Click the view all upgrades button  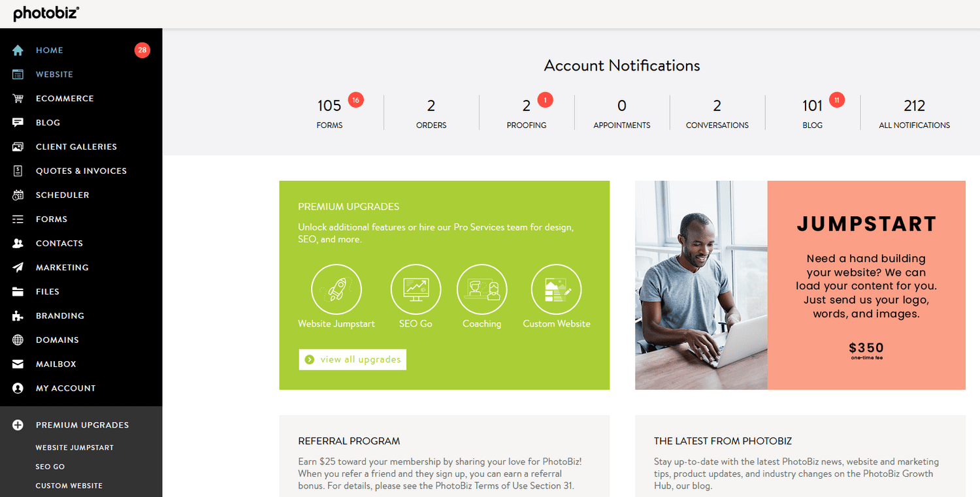pyautogui.click(x=353, y=360)
